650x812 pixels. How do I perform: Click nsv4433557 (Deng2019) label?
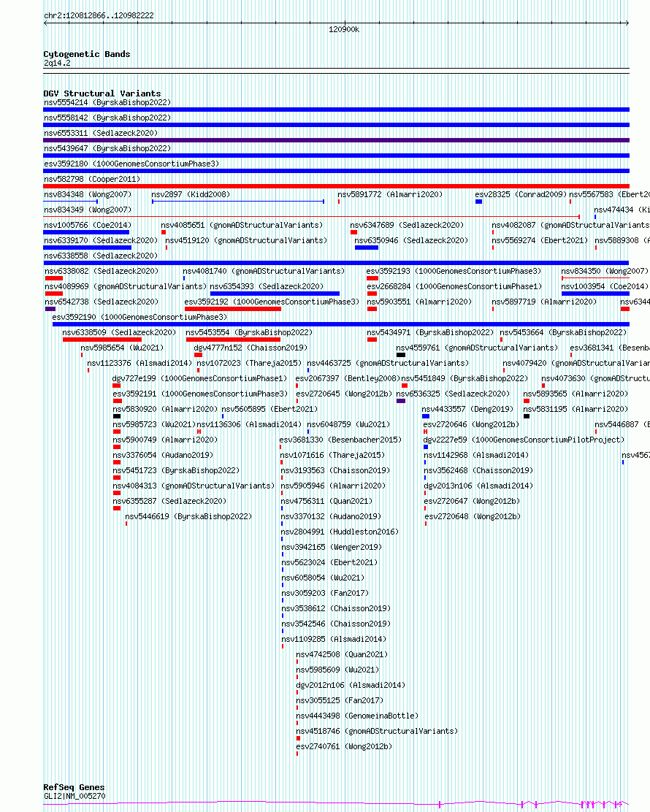(467, 409)
